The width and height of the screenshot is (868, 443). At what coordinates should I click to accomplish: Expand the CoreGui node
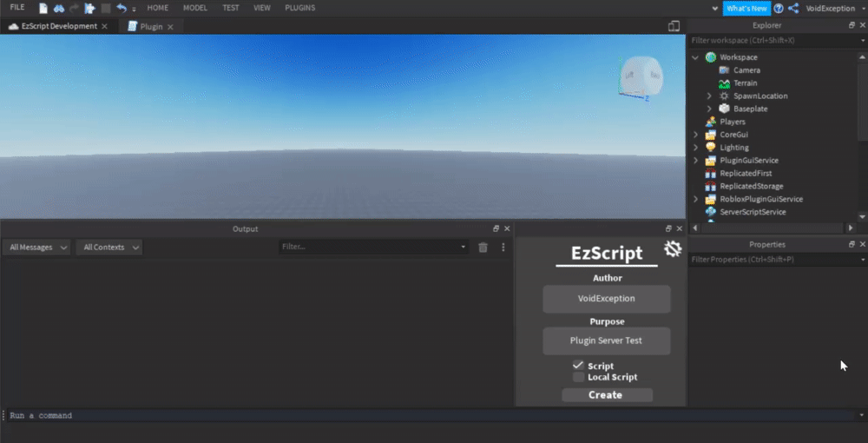[x=695, y=135]
